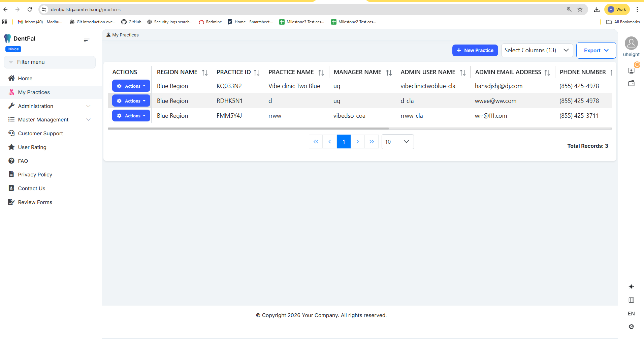Click the horizontal scrollbar under the table
The image size is (644, 339).
(x=248, y=129)
